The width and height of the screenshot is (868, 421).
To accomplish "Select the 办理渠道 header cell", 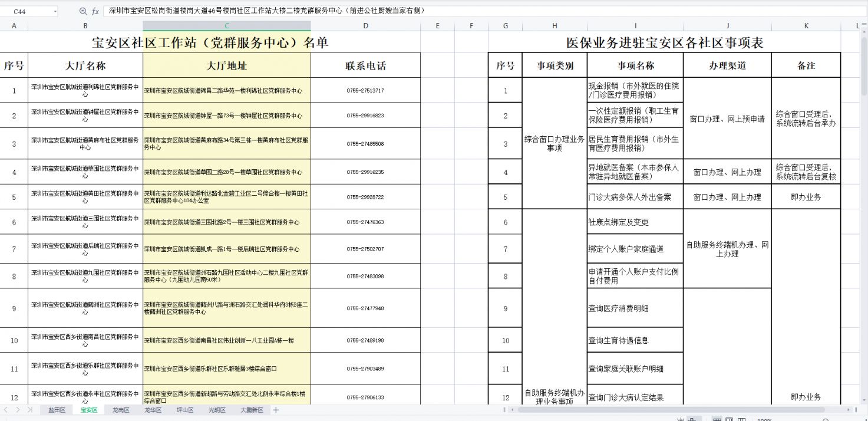I will [728, 65].
